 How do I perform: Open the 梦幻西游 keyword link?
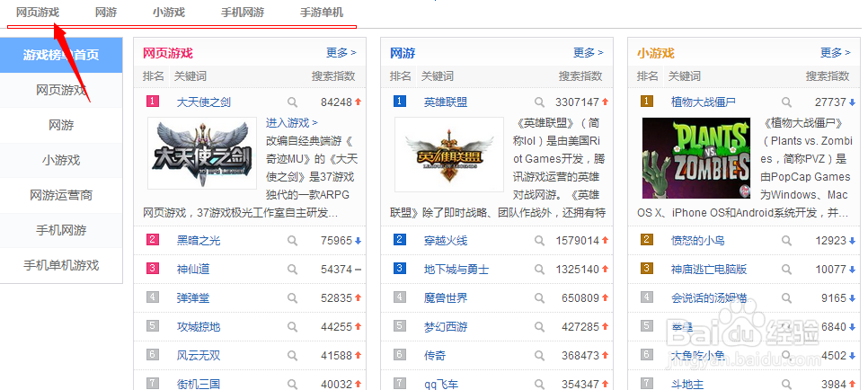point(446,327)
